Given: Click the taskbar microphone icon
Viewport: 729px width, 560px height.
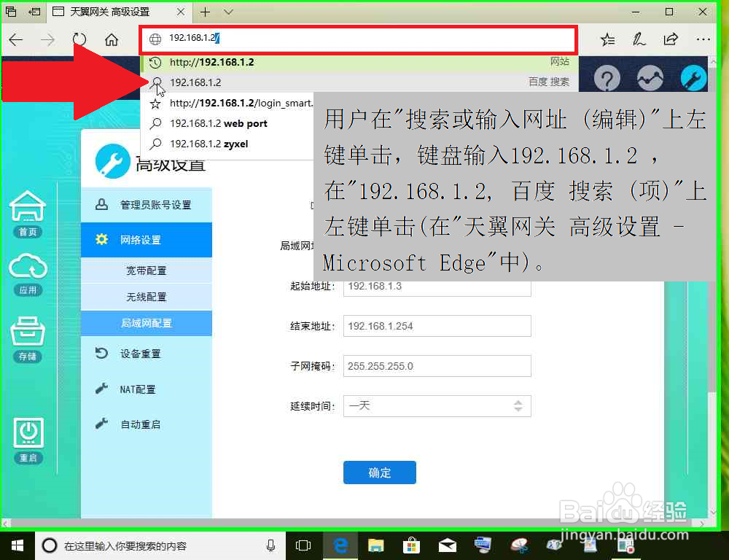Looking at the screenshot, I should pyautogui.click(x=271, y=545).
